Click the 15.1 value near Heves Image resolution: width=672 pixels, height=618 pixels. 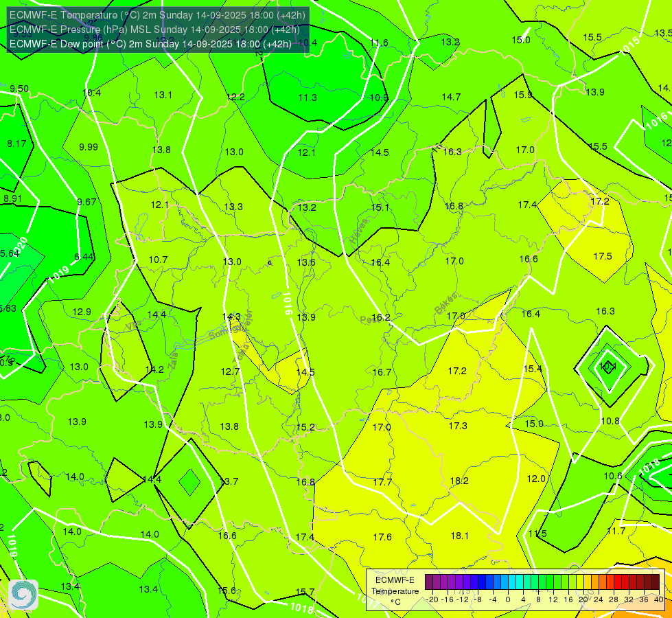[x=380, y=207]
